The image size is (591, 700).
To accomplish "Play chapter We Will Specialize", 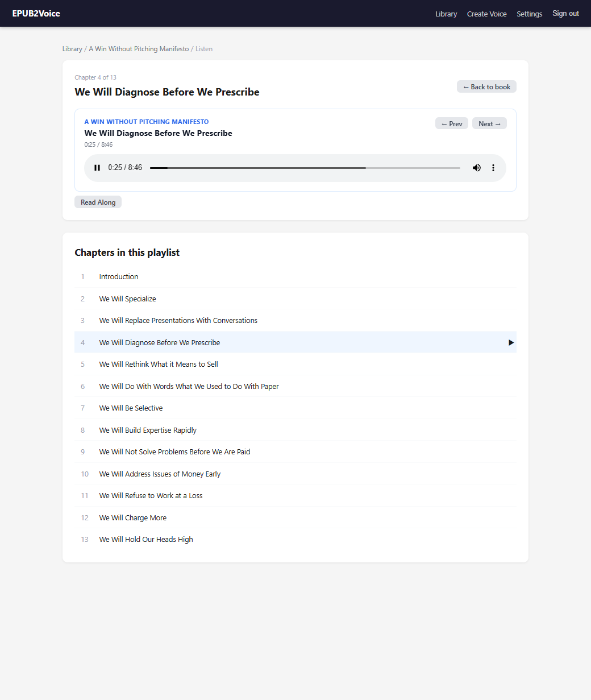I will (295, 299).
